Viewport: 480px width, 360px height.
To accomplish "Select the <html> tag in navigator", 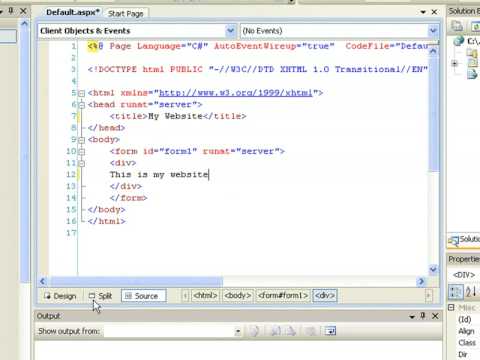I will click(x=205, y=296).
